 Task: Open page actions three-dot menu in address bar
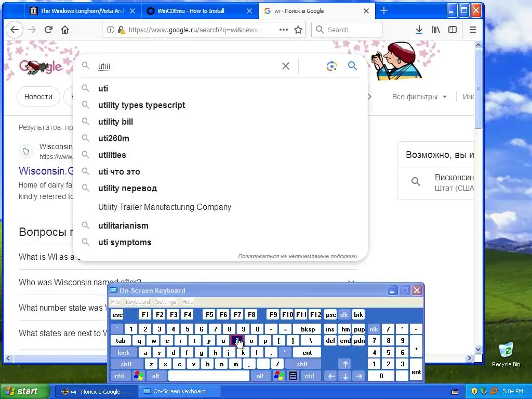point(284,30)
